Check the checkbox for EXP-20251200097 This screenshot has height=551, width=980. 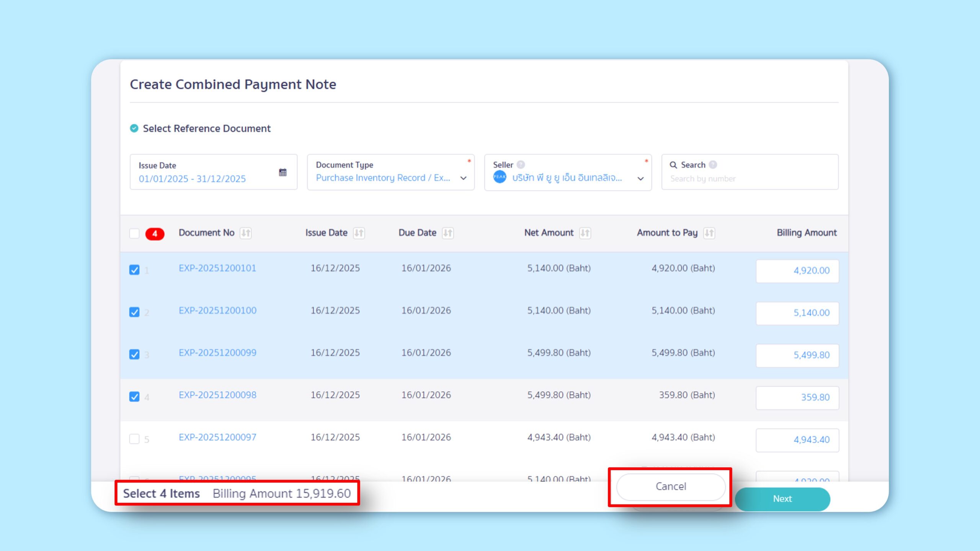click(134, 439)
